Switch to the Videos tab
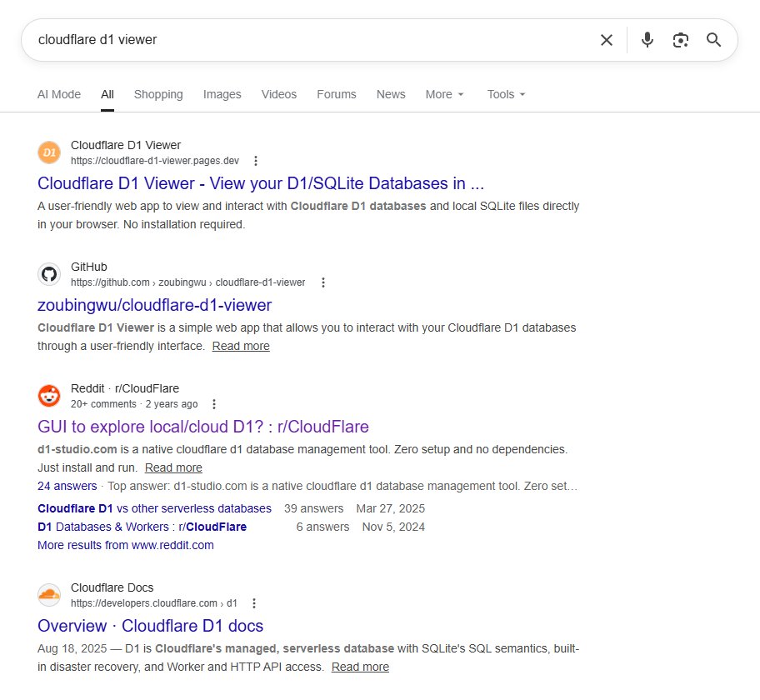 click(278, 94)
